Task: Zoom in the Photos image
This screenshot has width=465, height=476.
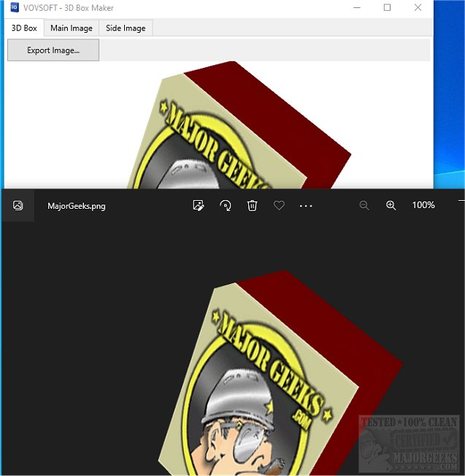Action: [x=391, y=206]
